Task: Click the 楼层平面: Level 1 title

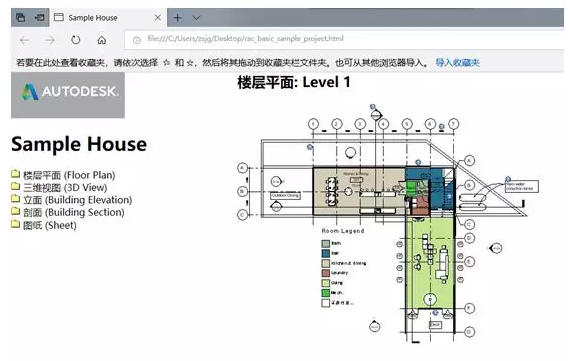Action: pos(294,82)
